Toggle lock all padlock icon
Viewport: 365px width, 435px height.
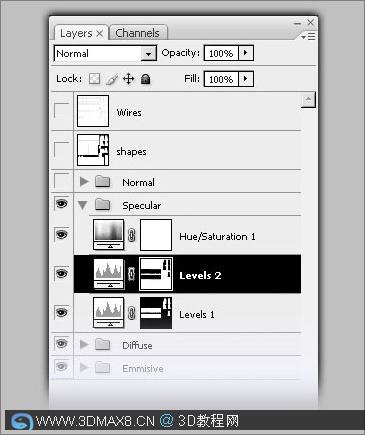pyautogui.click(x=146, y=79)
